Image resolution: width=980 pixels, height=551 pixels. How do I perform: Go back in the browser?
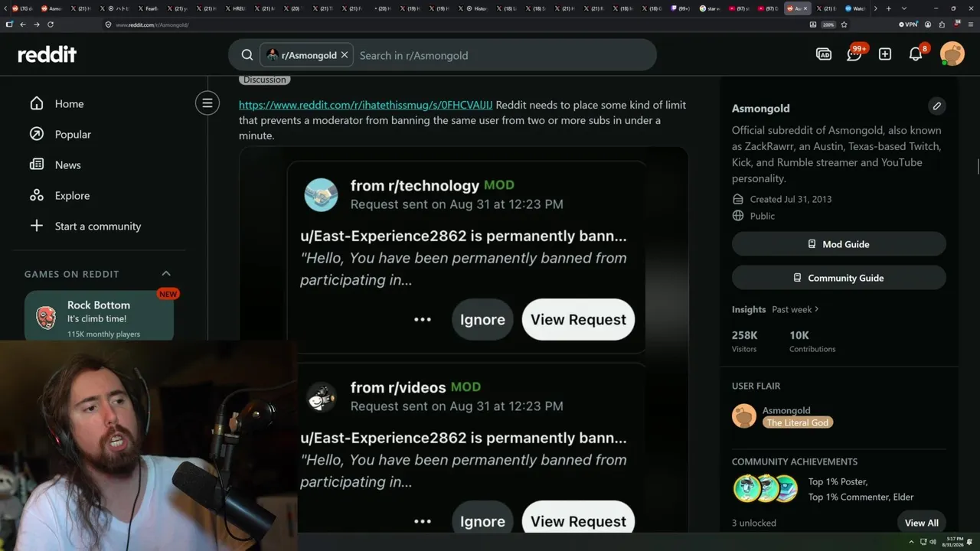point(23,24)
